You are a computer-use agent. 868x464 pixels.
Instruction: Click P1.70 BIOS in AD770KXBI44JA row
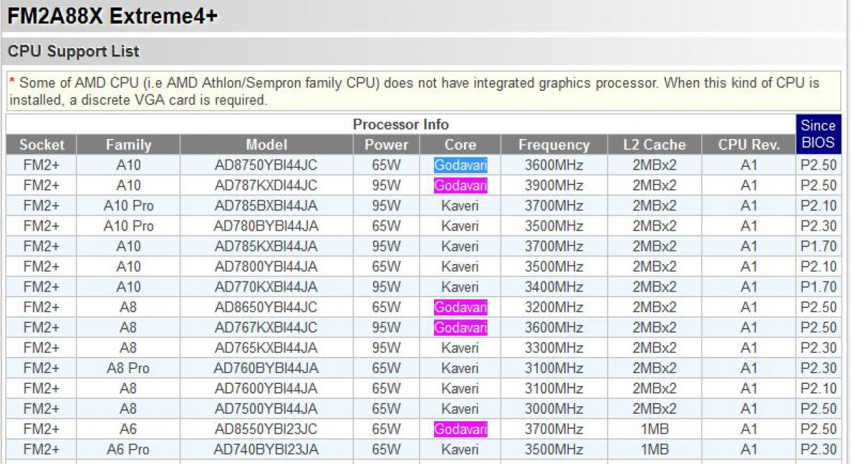(818, 287)
